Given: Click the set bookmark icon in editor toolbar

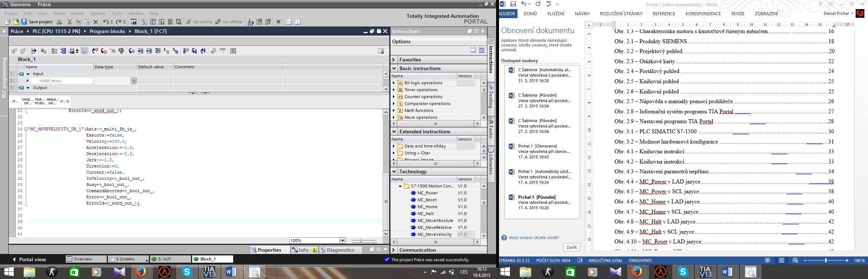Looking at the screenshot, I should tap(186, 51).
